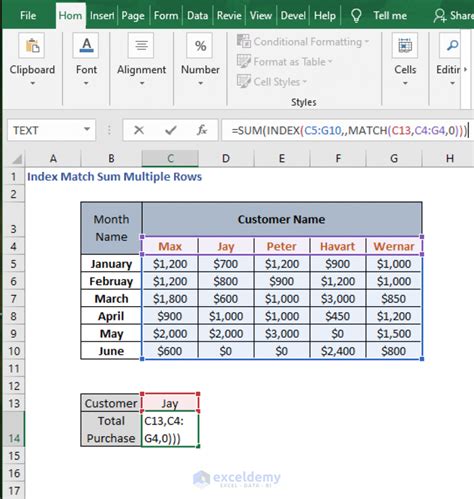Expand the Clipboard group arrow
The height and width of the screenshot is (499, 474).
[33, 83]
